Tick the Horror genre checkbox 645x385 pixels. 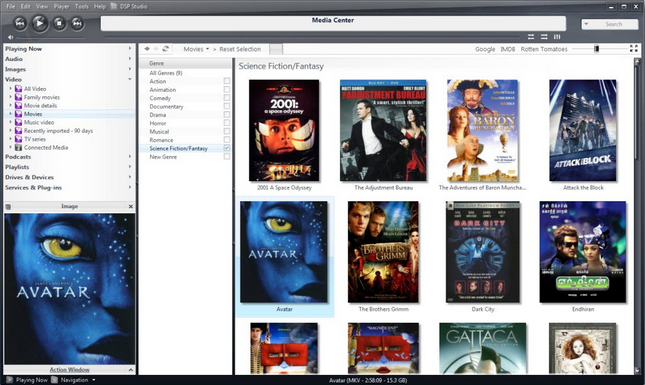(227, 123)
